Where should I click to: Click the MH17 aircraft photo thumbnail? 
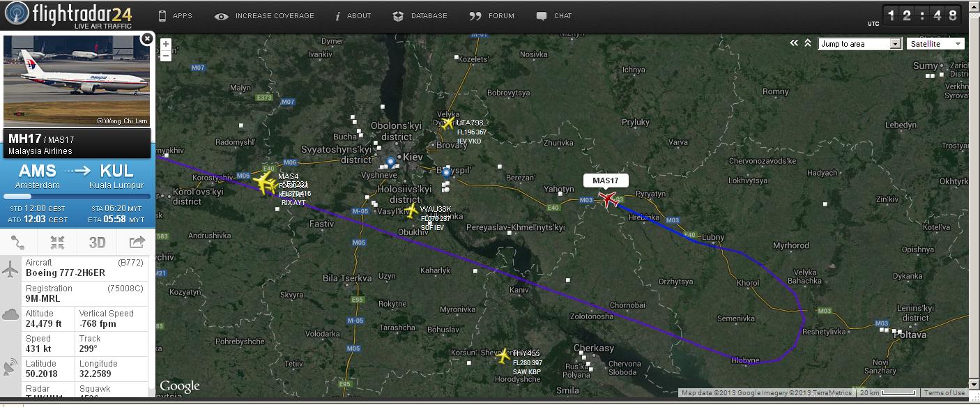[77, 81]
